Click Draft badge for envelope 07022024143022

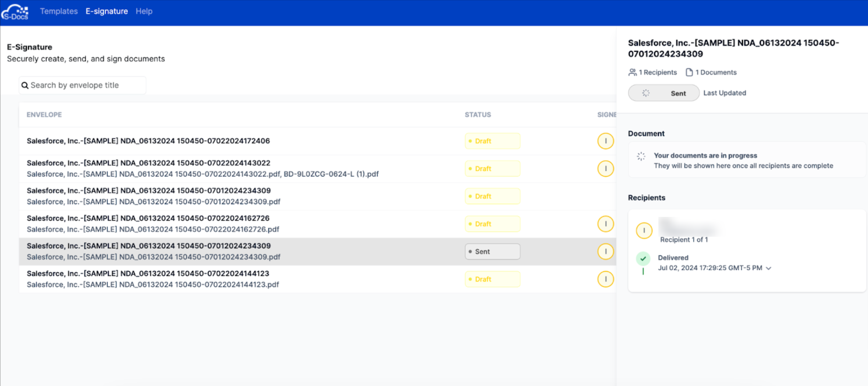[492, 169]
